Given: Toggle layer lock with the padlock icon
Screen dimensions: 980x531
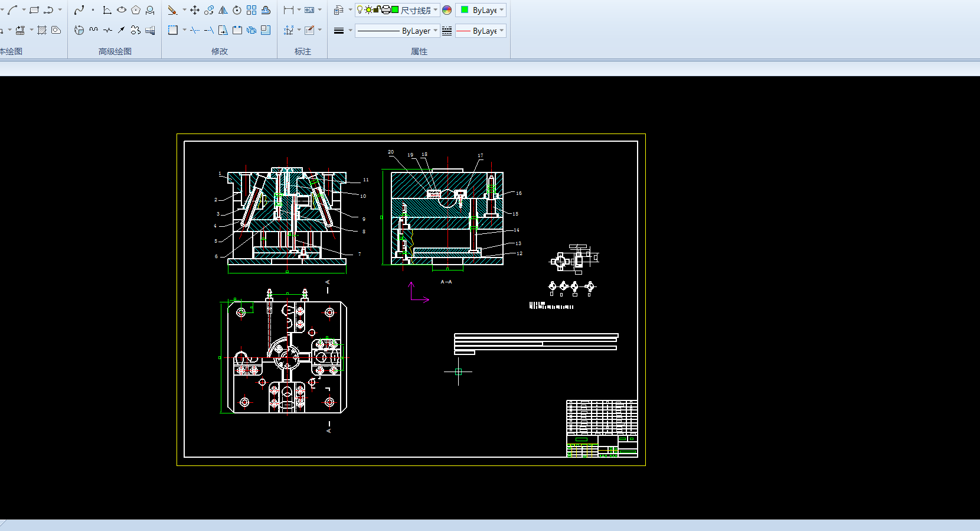Looking at the screenshot, I should [377, 10].
